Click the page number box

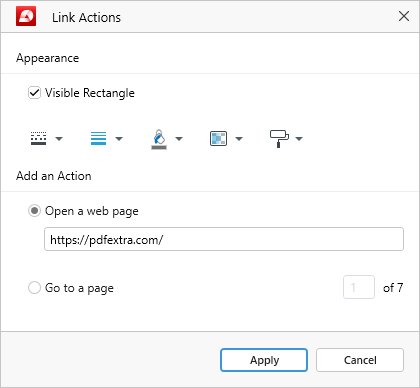pyautogui.click(x=359, y=287)
